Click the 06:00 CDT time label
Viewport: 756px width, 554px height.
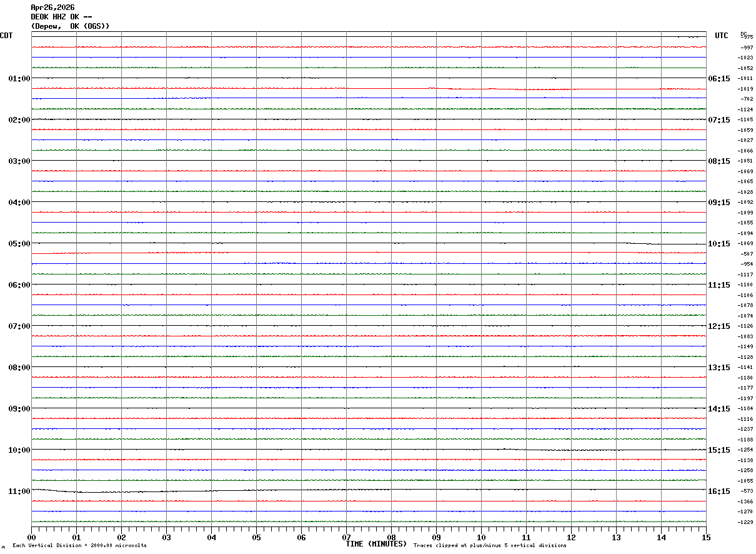click(x=19, y=285)
